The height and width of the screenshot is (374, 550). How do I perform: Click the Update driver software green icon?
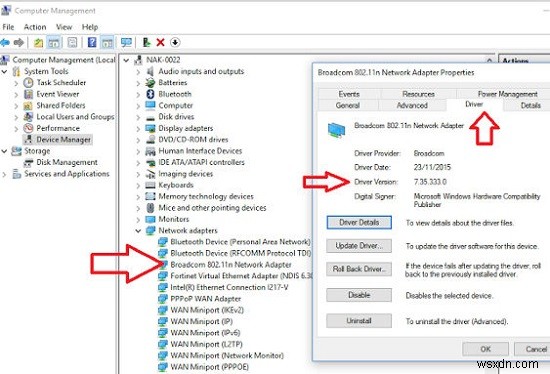point(147,42)
